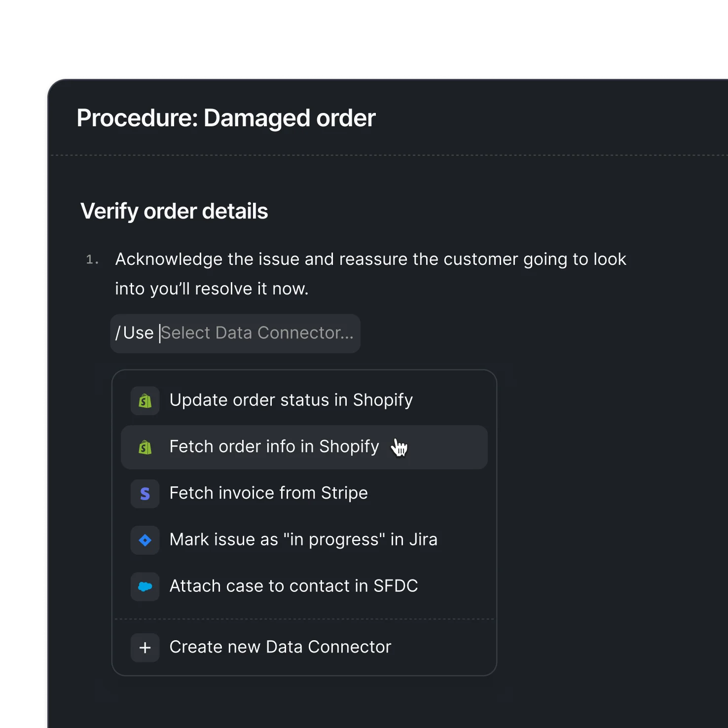The image size is (728, 728).
Task: Click the "Procedure: Damaged order" title
Action: coord(226,118)
